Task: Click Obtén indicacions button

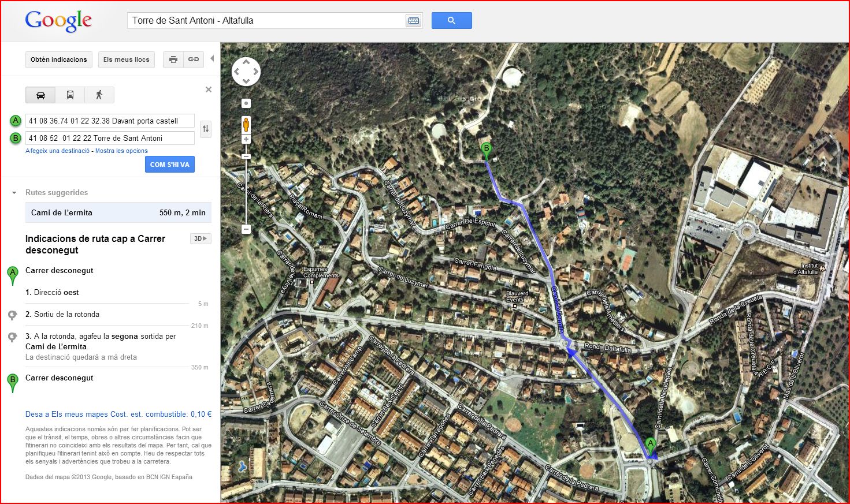Action: [59, 59]
